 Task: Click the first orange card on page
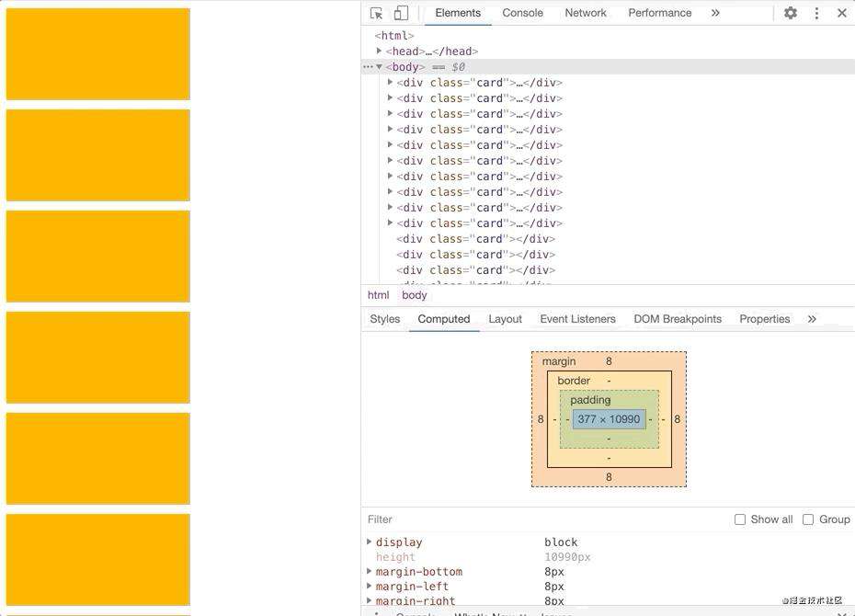click(98, 54)
